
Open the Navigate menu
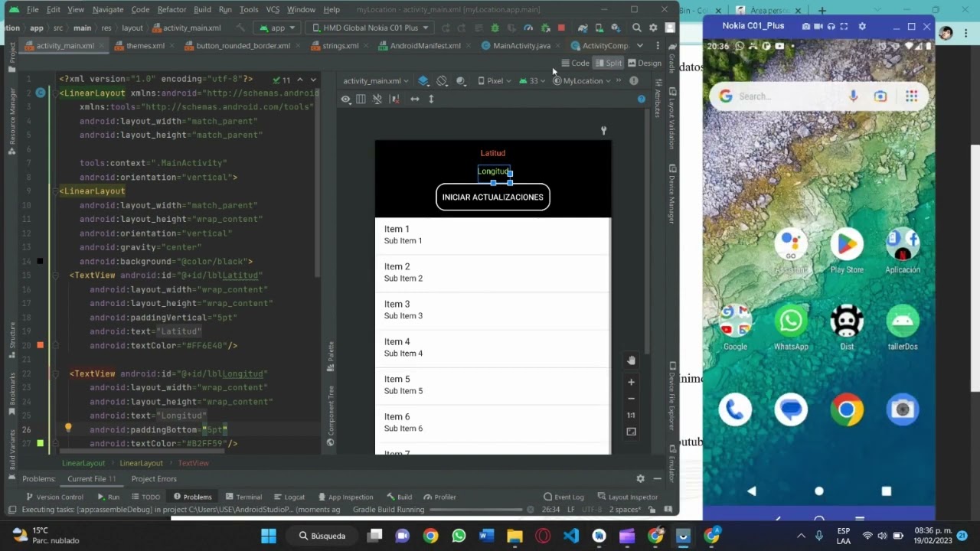click(108, 9)
